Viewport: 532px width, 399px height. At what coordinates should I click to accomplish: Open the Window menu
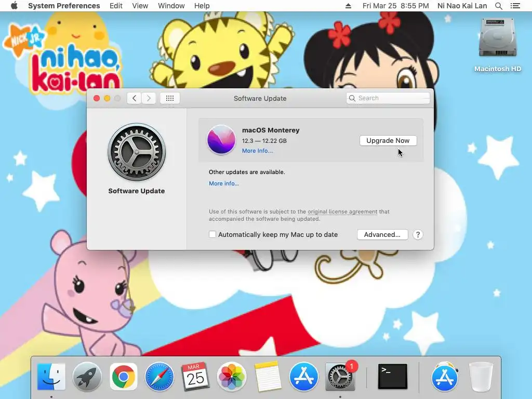171,6
